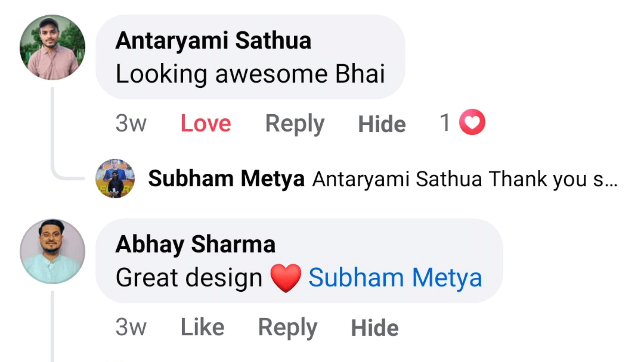Click the 3w timestamp under Abhay's comment
The width and height of the screenshot is (644, 362).
(x=131, y=327)
